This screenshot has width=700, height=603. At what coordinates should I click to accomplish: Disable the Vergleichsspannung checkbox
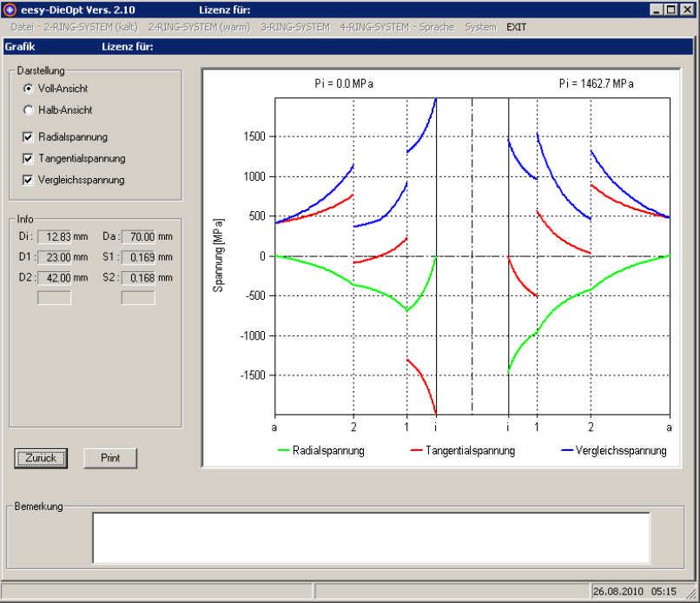(29, 180)
